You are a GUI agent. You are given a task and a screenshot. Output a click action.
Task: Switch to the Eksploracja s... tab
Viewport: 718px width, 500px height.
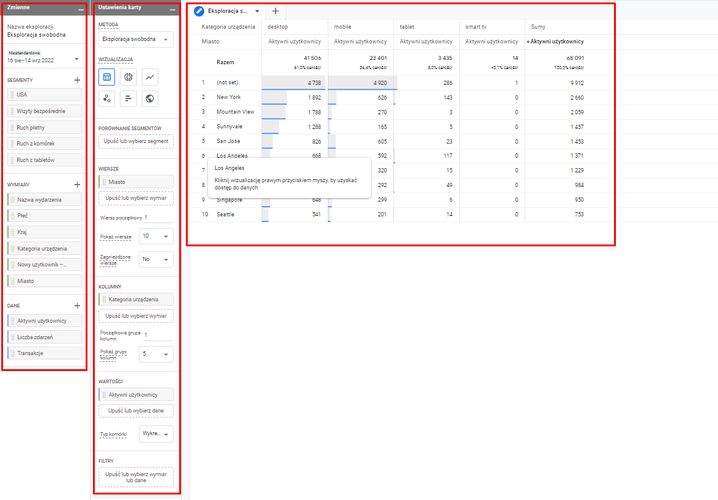227,11
